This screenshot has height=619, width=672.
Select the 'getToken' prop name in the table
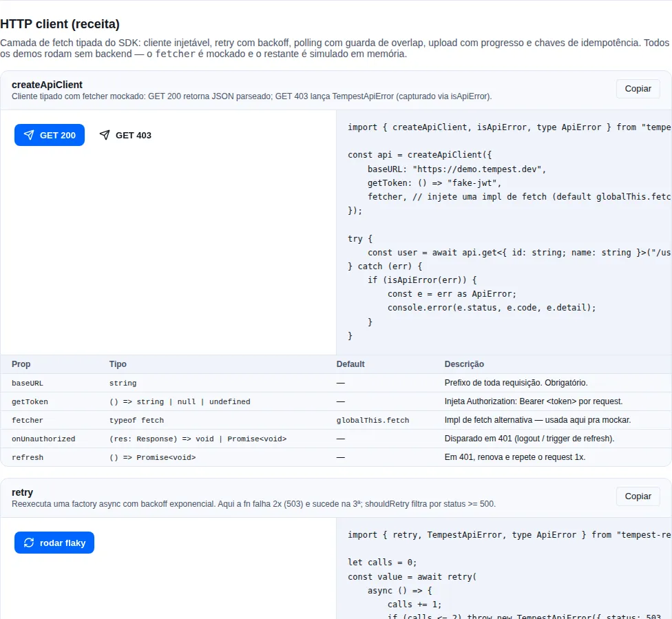pos(30,401)
